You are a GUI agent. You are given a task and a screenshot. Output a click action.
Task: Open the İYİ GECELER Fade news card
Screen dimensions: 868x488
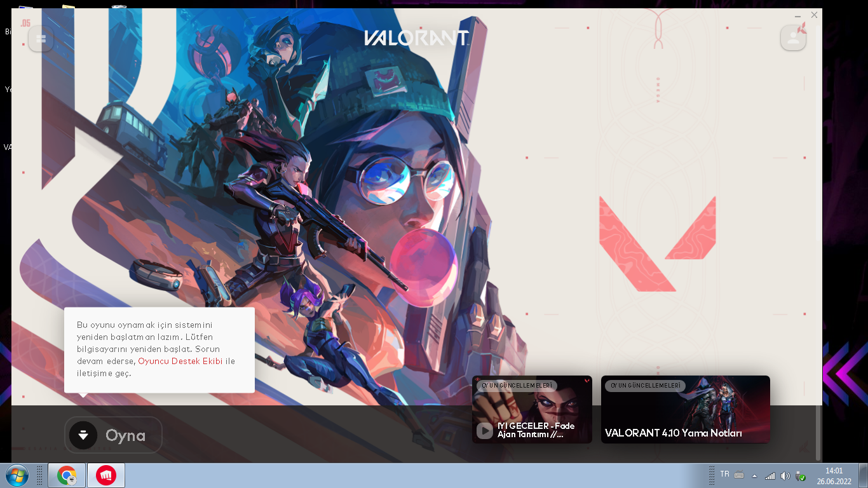coord(532,409)
